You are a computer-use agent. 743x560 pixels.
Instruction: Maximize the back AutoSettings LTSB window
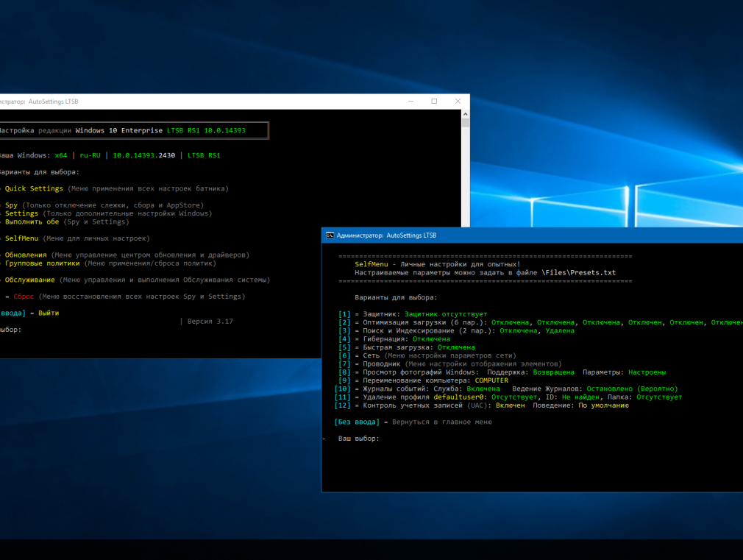tap(434, 101)
